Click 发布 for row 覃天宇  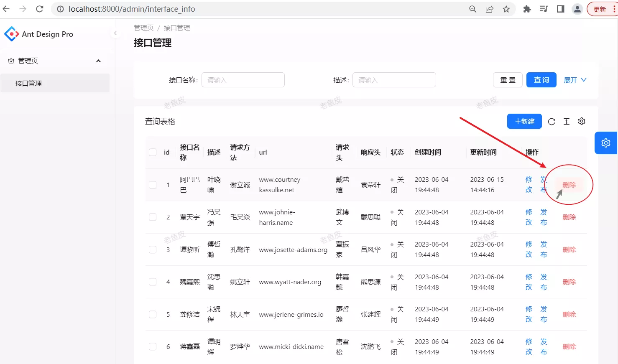click(x=544, y=217)
